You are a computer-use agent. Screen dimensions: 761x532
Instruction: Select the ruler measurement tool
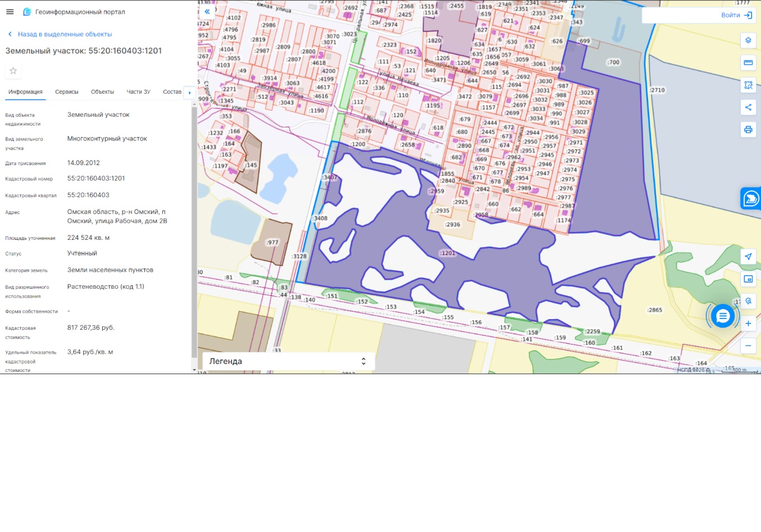click(748, 63)
